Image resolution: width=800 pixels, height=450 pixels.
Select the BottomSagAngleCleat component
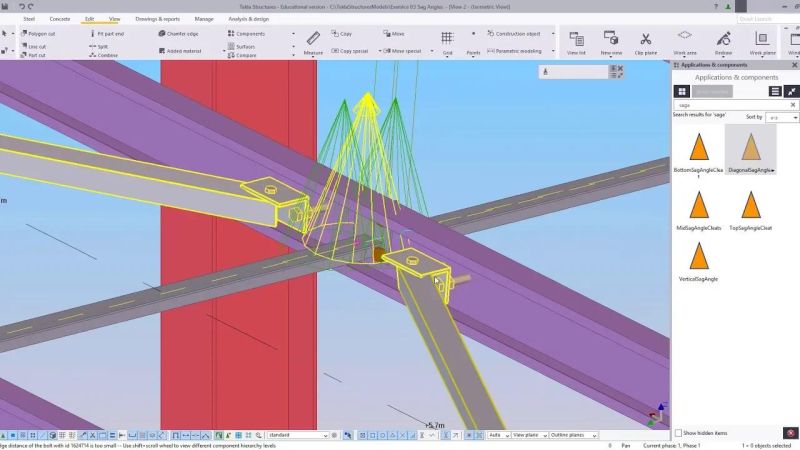[x=698, y=152]
